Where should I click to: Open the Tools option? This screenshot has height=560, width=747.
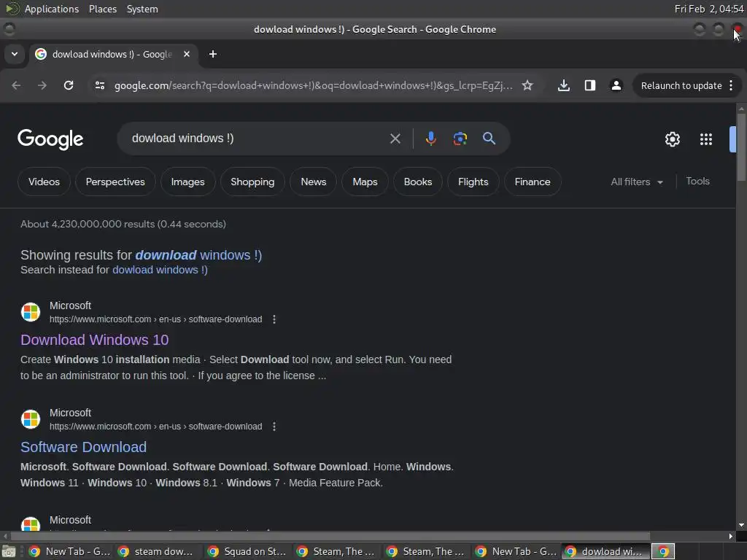click(x=697, y=182)
